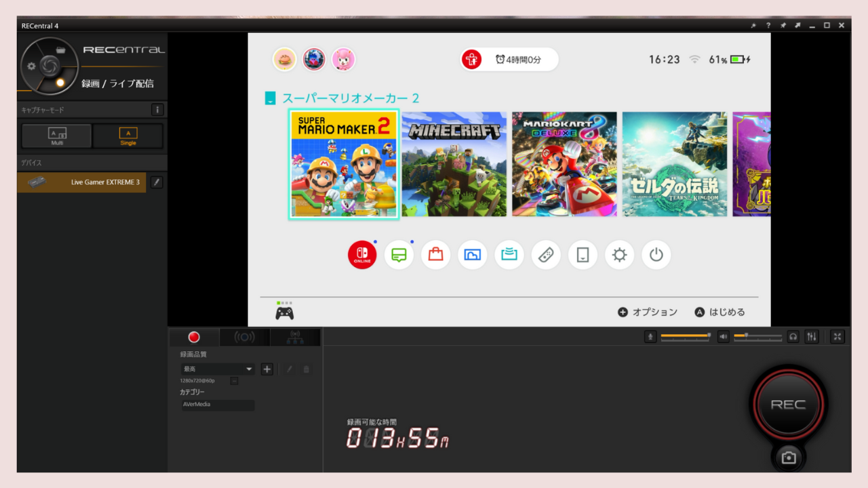
Task: Toggle headphone monitoring
Action: (793, 336)
